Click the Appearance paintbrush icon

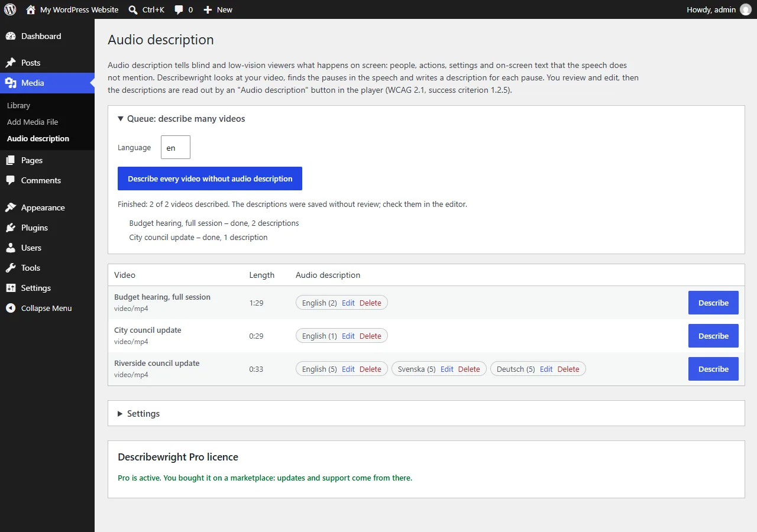click(x=11, y=207)
